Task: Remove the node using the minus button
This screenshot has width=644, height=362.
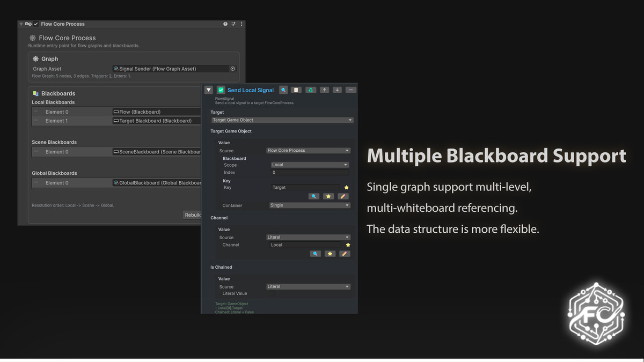Action: pyautogui.click(x=350, y=90)
